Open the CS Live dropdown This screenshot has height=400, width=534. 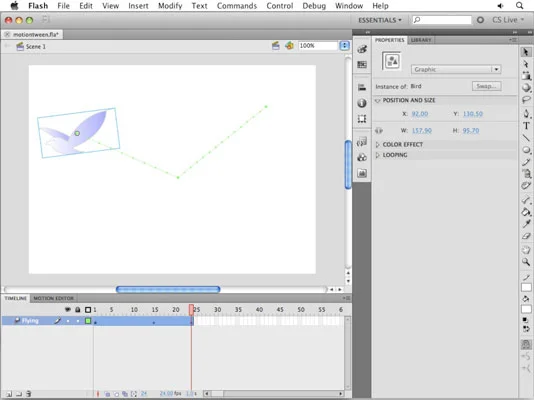click(508, 20)
